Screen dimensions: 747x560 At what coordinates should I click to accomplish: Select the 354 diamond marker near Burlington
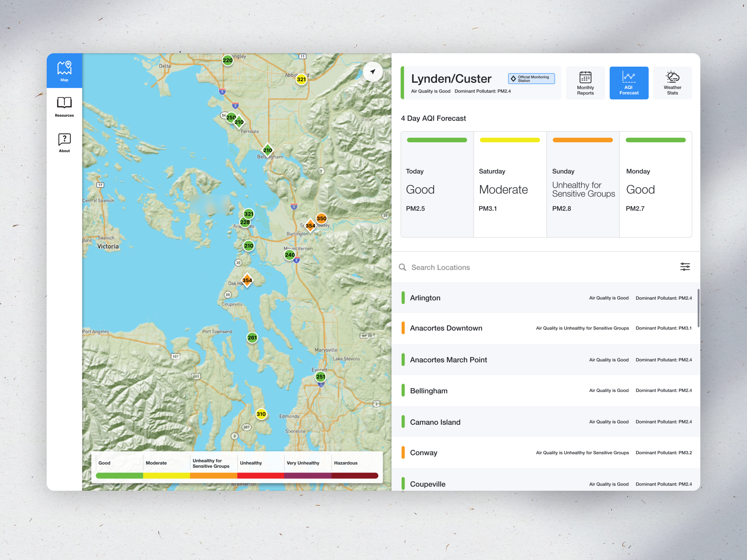tap(310, 226)
